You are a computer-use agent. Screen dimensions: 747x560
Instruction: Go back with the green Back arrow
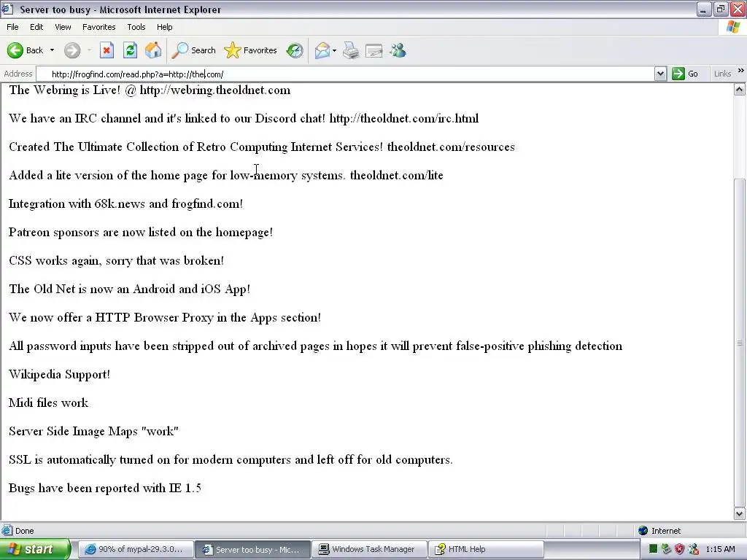[x=25, y=50]
